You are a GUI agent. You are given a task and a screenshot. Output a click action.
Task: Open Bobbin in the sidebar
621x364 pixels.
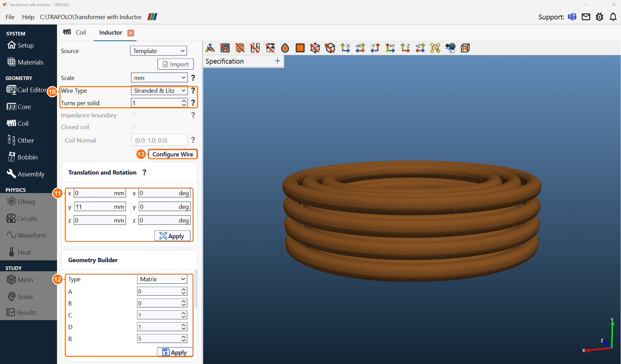point(22,157)
